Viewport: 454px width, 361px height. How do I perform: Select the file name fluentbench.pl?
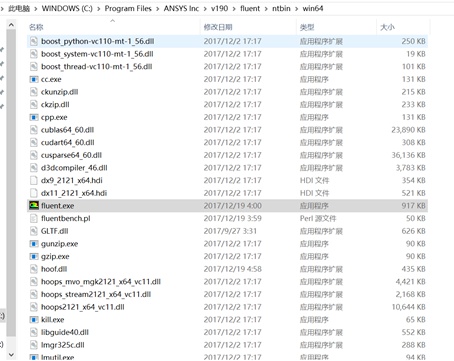tap(65, 218)
